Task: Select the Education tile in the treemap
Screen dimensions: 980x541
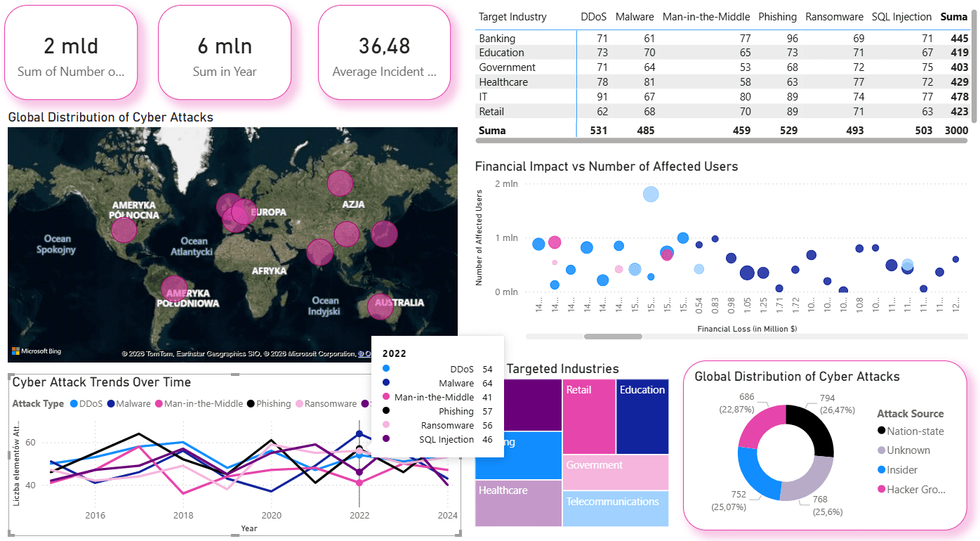Action: click(x=642, y=417)
